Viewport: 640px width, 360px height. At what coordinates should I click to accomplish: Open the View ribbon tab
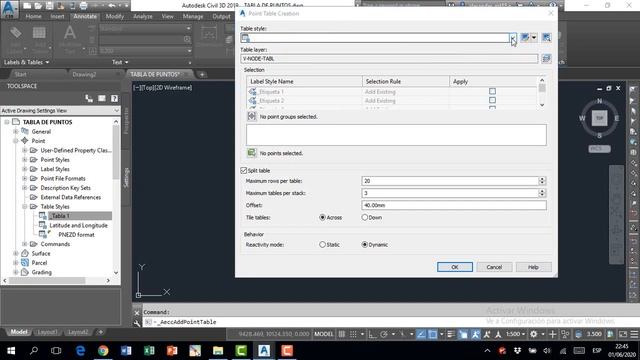tap(168, 16)
